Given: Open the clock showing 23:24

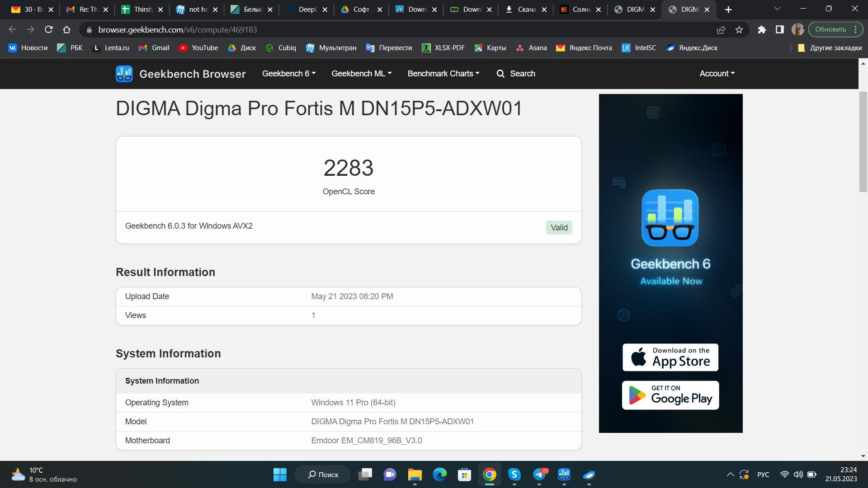Looking at the screenshot, I should pos(841,474).
